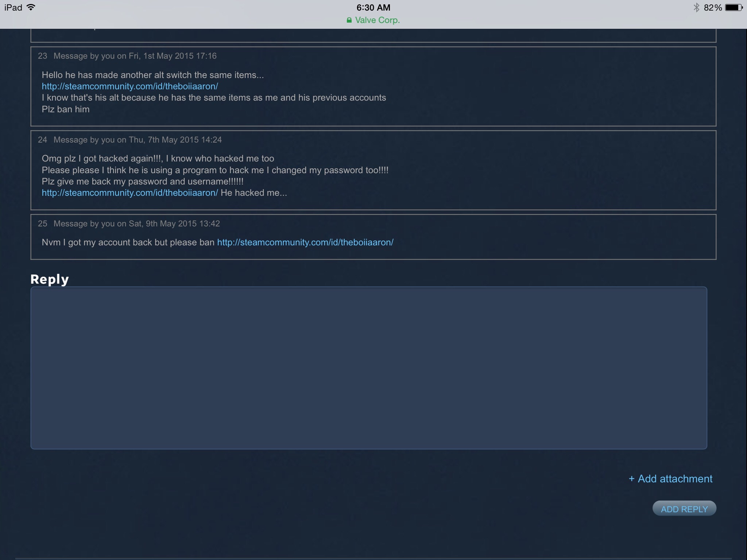The height and width of the screenshot is (560, 747).
Task: Click message 24 header dated 7th May
Action: [130, 140]
